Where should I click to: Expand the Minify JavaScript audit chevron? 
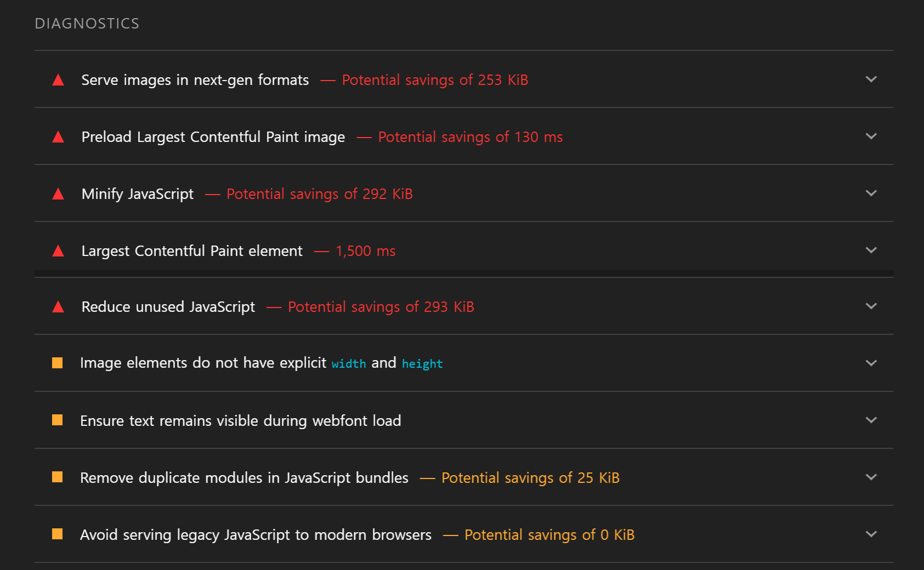[x=871, y=193]
